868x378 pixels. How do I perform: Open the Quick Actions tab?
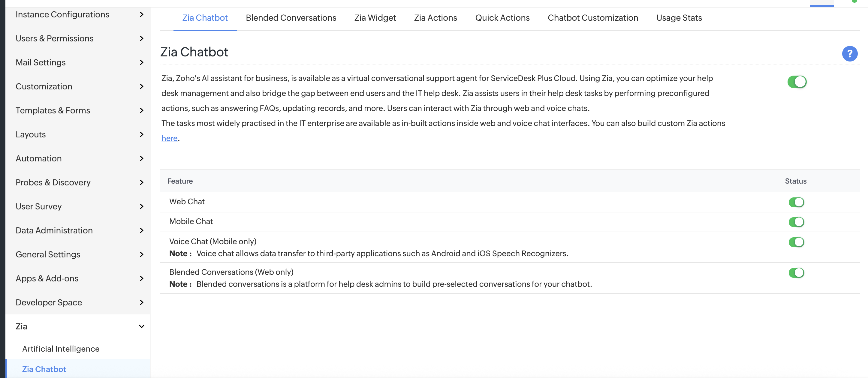(502, 18)
